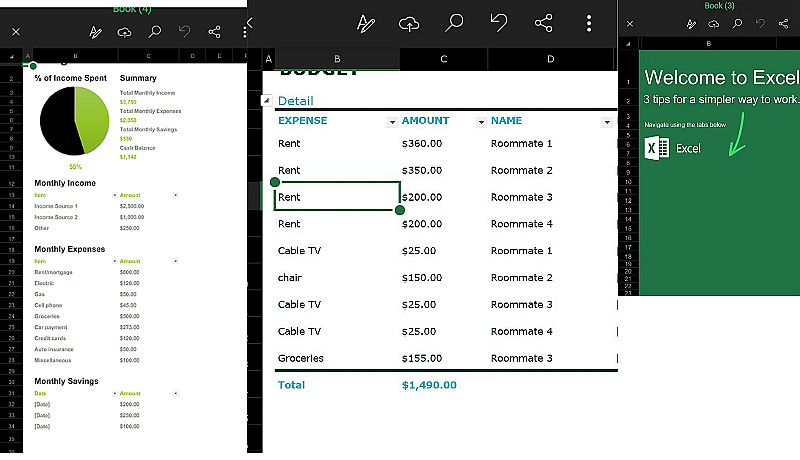Click the undo arrow in center toolbar
Image resolution: width=800 pixels, height=460 pixels.
tap(498, 23)
